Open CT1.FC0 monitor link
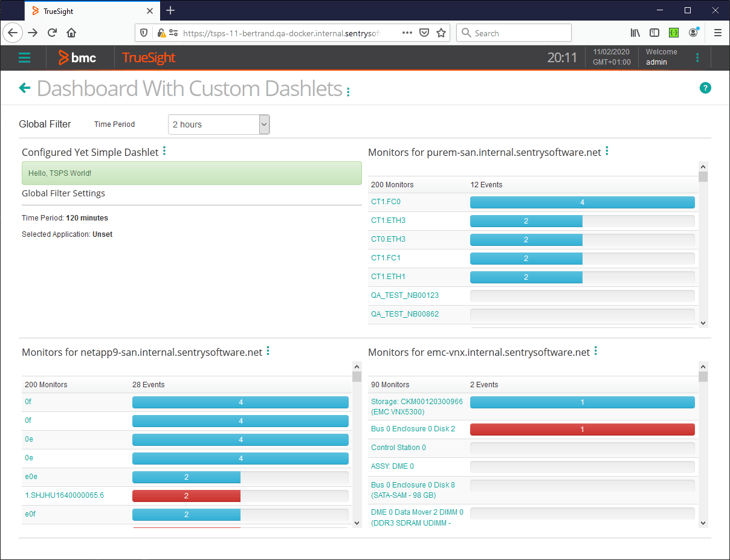This screenshot has width=730, height=560. pos(386,202)
